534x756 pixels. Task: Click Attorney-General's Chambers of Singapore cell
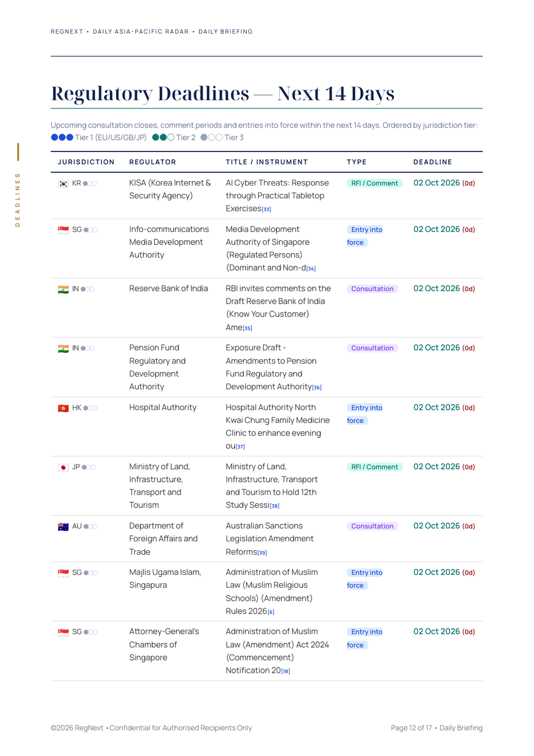[x=164, y=645]
